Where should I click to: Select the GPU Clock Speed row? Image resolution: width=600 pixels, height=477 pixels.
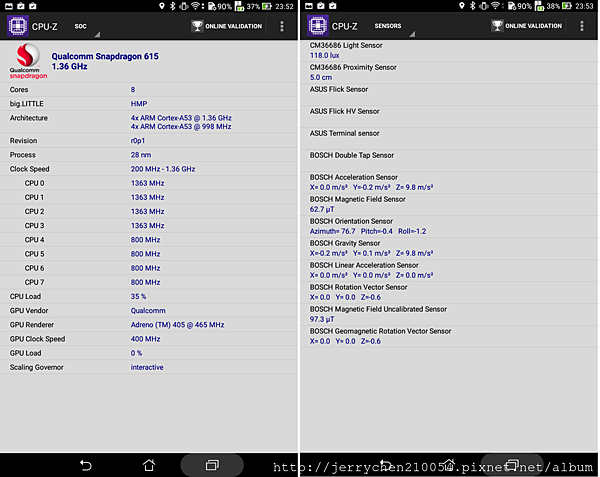[149, 339]
